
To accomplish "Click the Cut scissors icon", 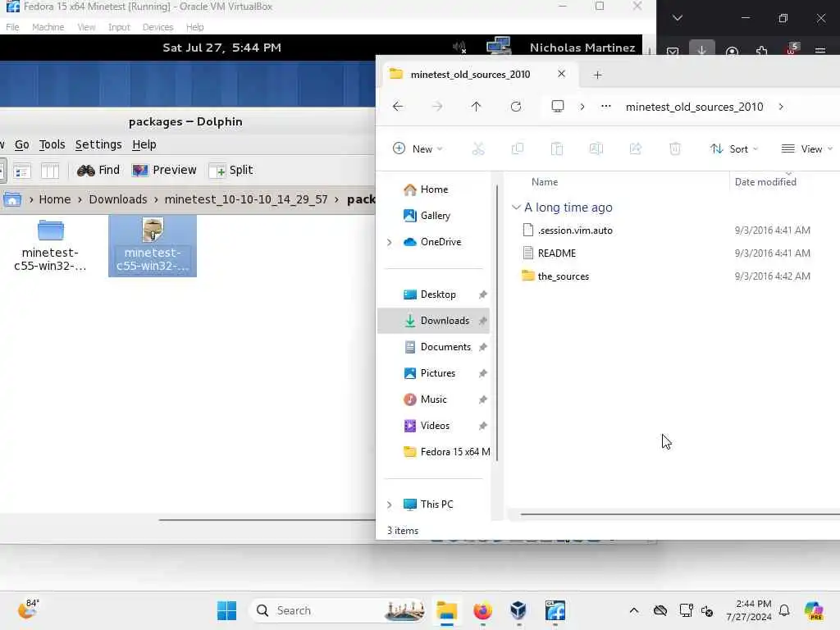I will (x=478, y=149).
